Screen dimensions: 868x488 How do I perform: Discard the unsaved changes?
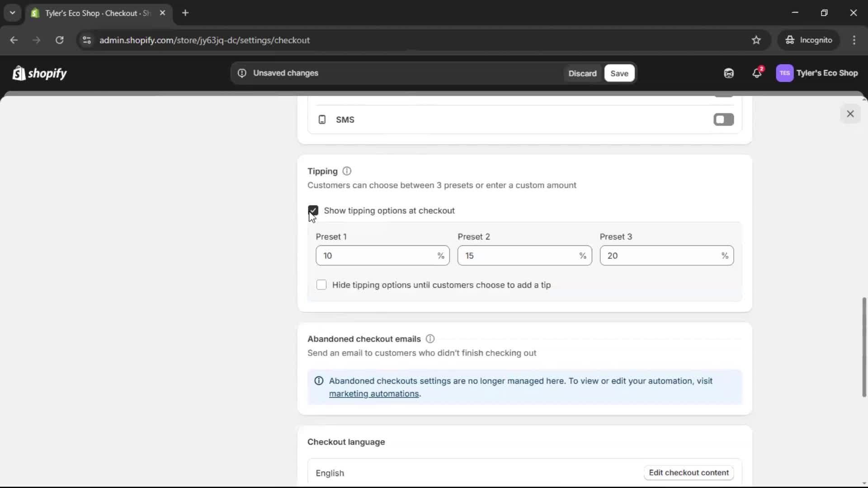click(582, 73)
